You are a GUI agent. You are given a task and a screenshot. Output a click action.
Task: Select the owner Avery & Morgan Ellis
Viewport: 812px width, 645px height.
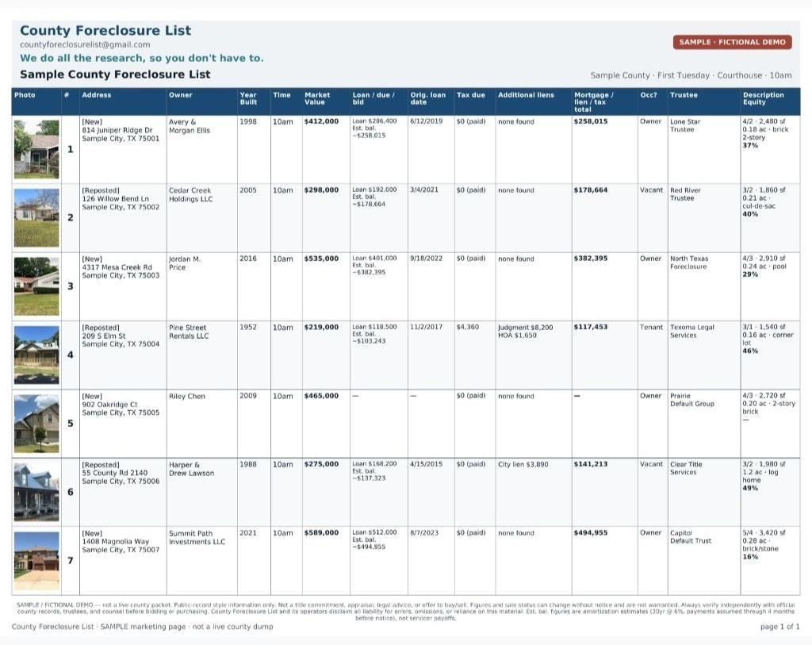[x=190, y=126]
